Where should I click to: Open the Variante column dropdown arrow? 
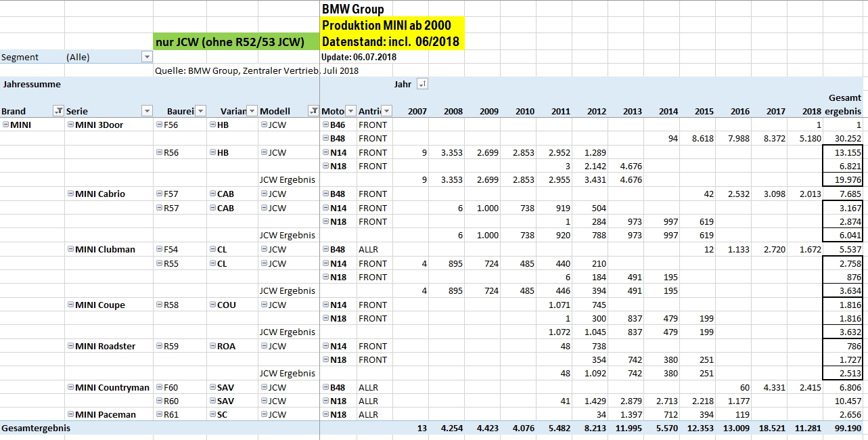coord(252,111)
